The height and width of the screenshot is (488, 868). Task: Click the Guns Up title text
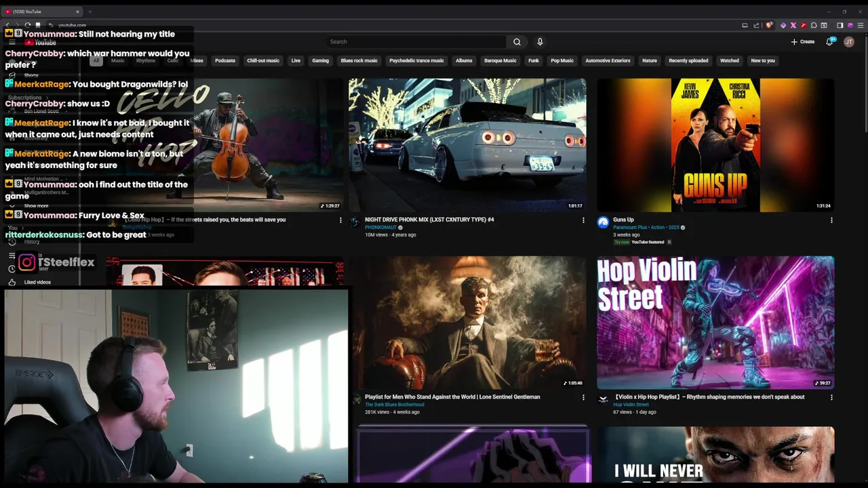tap(623, 220)
